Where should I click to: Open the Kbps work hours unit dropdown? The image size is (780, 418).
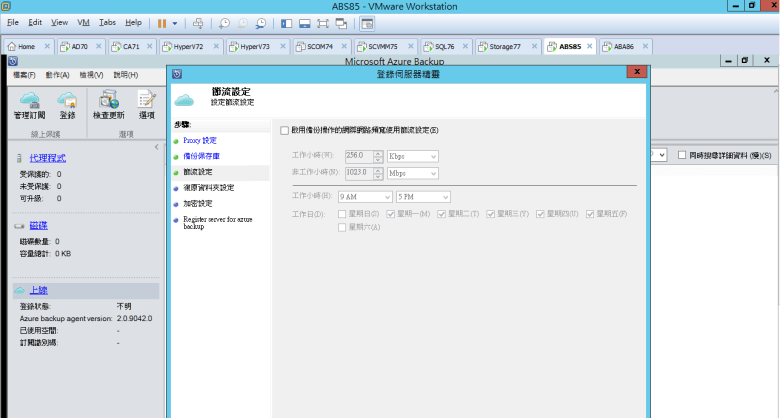pos(412,156)
